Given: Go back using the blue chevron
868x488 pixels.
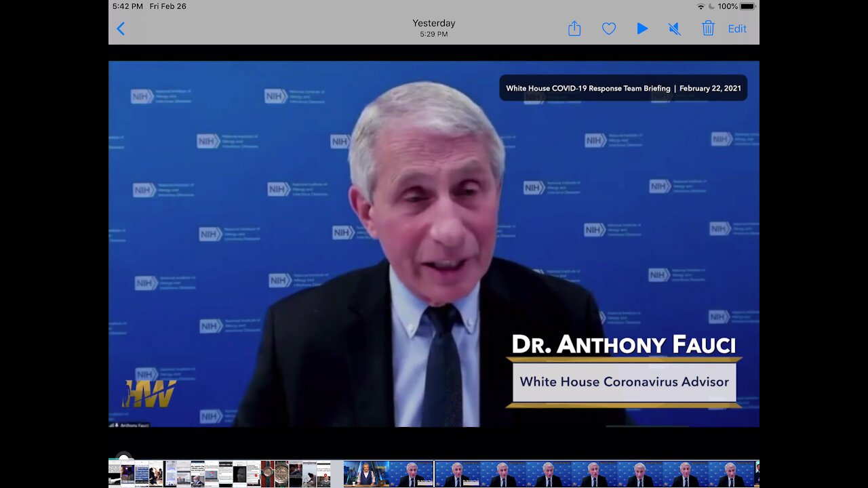Looking at the screenshot, I should [x=121, y=28].
